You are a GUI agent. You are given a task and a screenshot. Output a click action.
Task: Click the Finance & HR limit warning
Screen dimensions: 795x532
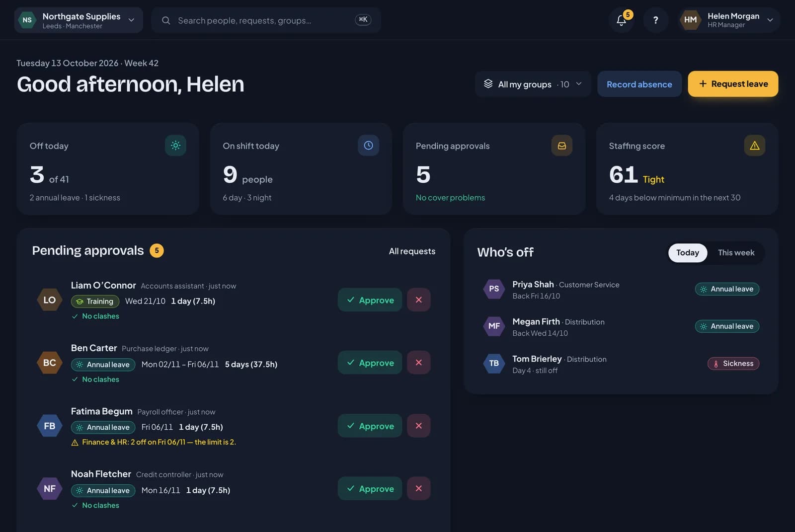[154, 442]
